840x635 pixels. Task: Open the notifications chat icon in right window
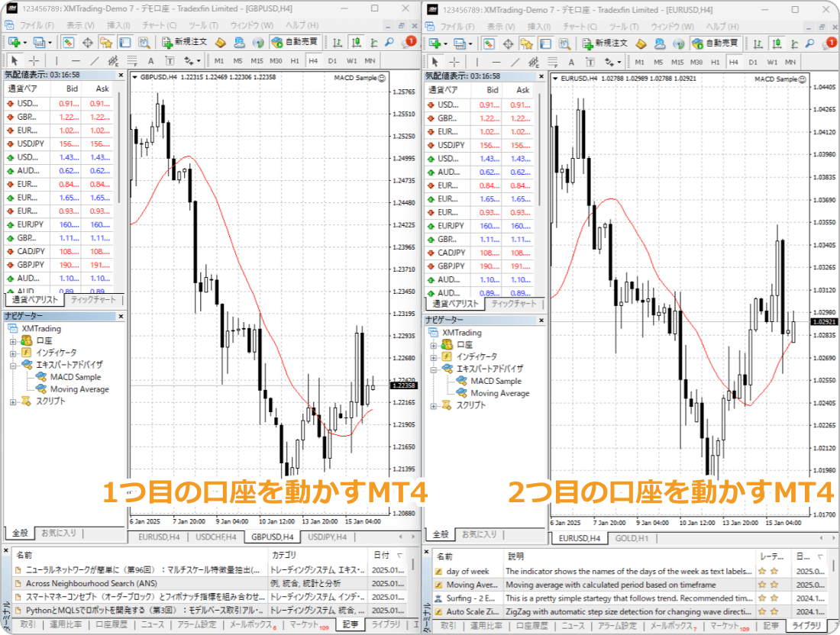829,44
